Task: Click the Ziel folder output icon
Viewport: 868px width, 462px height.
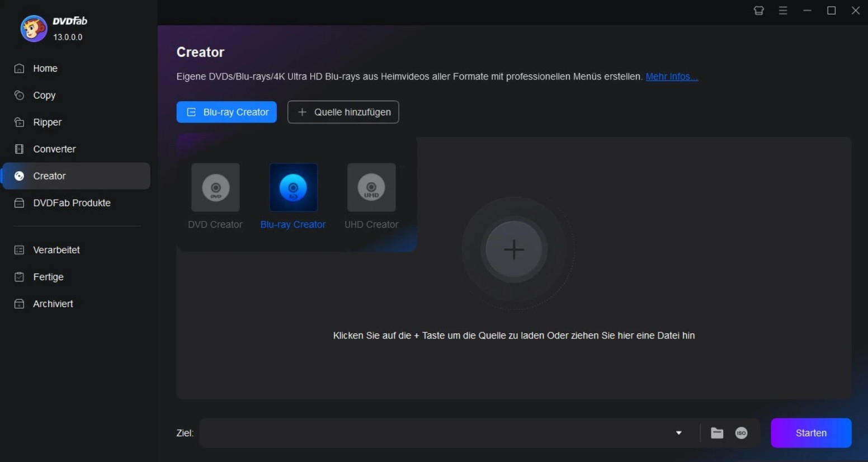Action: coord(717,433)
